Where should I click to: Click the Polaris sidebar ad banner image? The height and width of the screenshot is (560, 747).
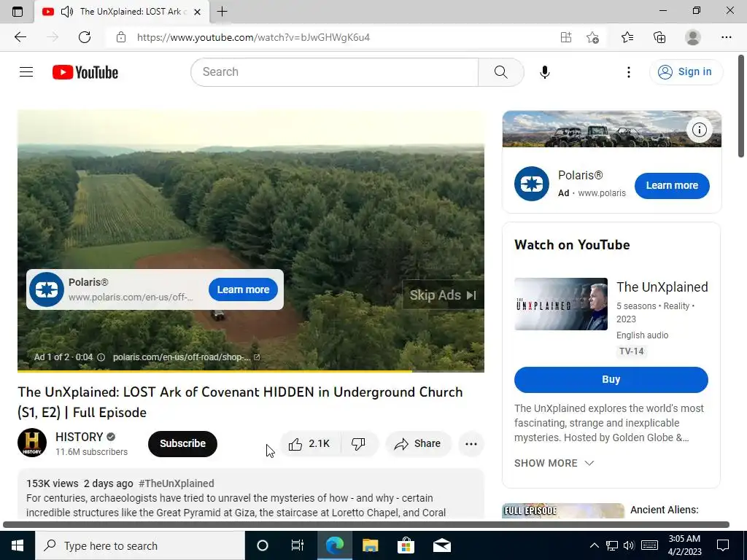pyautogui.click(x=611, y=129)
